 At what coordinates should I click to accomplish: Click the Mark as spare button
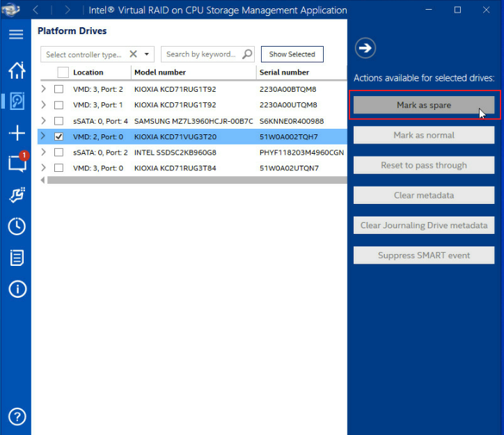click(424, 105)
